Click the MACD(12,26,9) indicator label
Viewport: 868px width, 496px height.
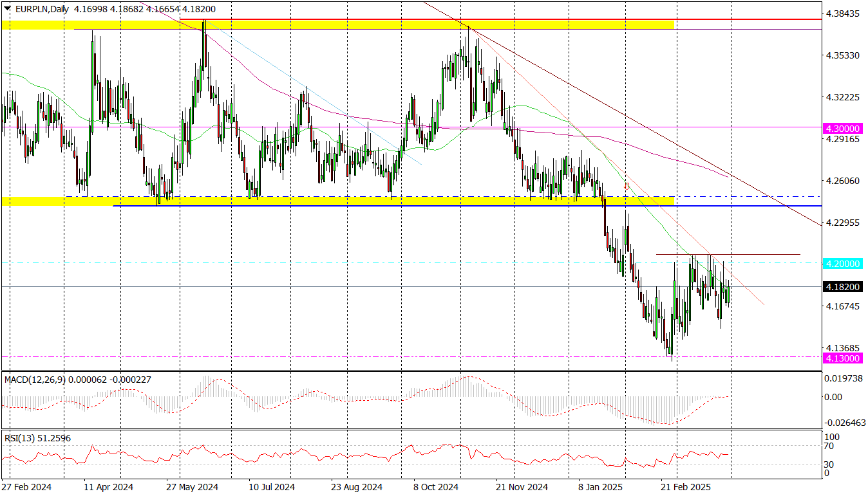(35, 380)
